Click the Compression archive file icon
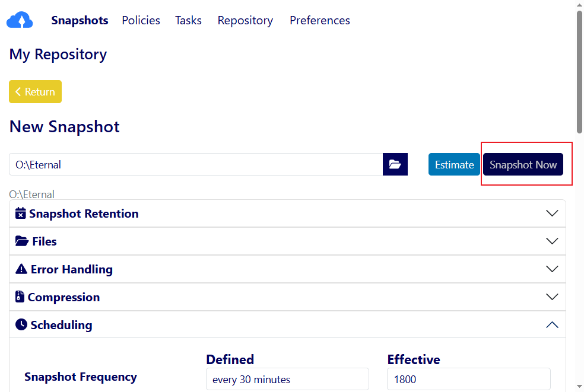Screen dimensions: 584x392 coord(20,297)
